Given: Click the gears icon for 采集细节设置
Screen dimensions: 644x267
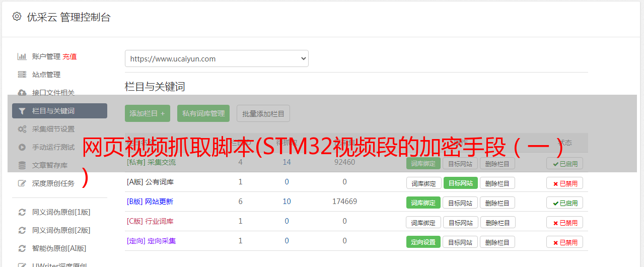Looking at the screenshot, I should 22,129.
